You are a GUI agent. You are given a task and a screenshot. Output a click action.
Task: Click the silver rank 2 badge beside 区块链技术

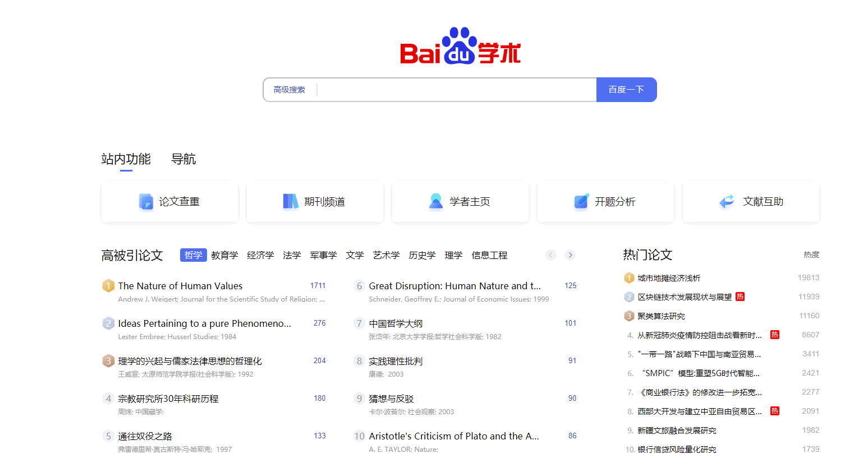pos(629,297)
